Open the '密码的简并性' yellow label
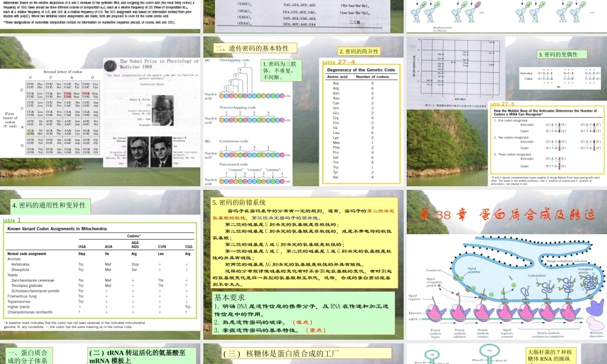Image resolution: width=607 pixels, height=364 pixels. [360, 51]
